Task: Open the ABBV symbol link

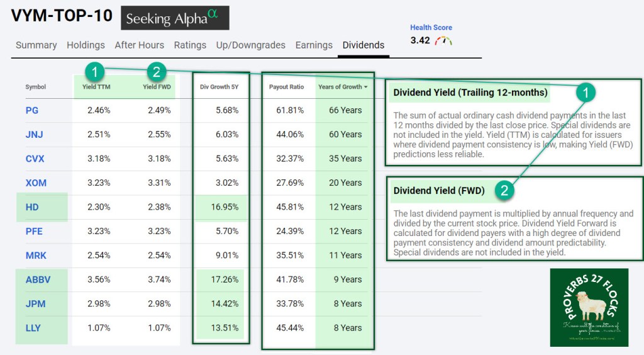Action: 36,279
